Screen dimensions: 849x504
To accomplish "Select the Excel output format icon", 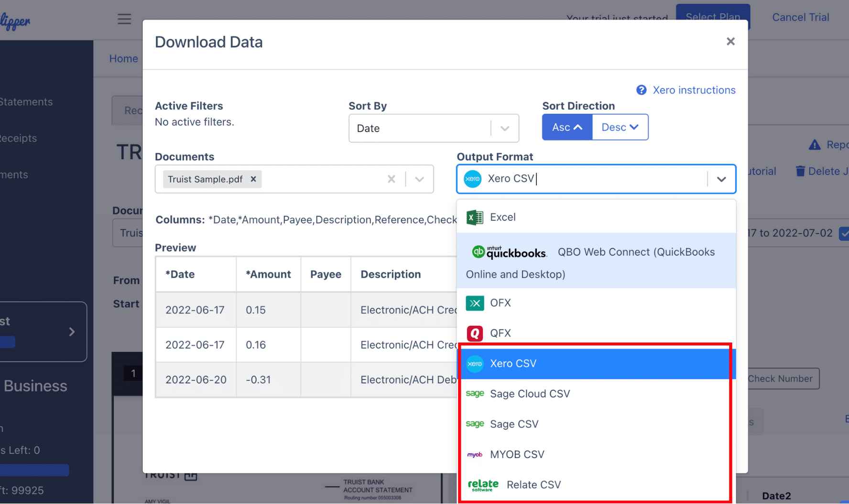I will click(x=474, y=217).
